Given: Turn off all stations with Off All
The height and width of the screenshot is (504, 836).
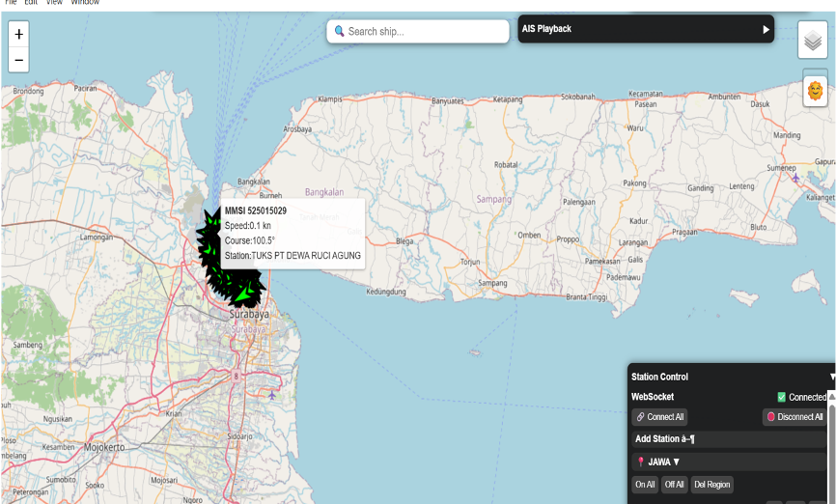Looking at the screenshot, I should tap(674, 485).
